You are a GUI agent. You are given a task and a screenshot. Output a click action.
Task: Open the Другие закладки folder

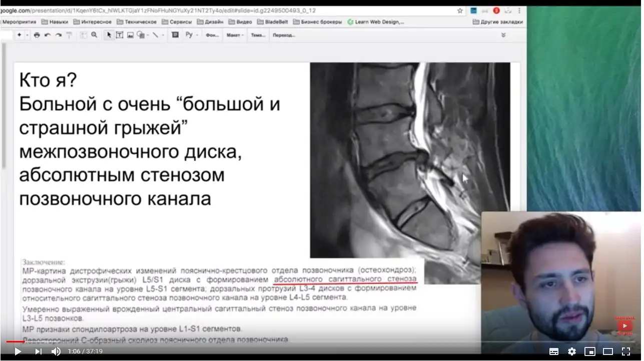point(497,22)
